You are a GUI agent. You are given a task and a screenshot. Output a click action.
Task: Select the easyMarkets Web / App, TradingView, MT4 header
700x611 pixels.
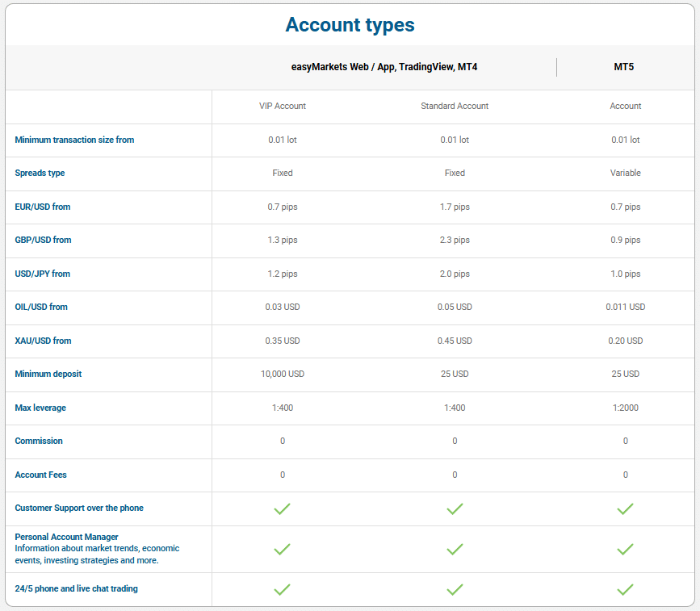pos(384,67)
